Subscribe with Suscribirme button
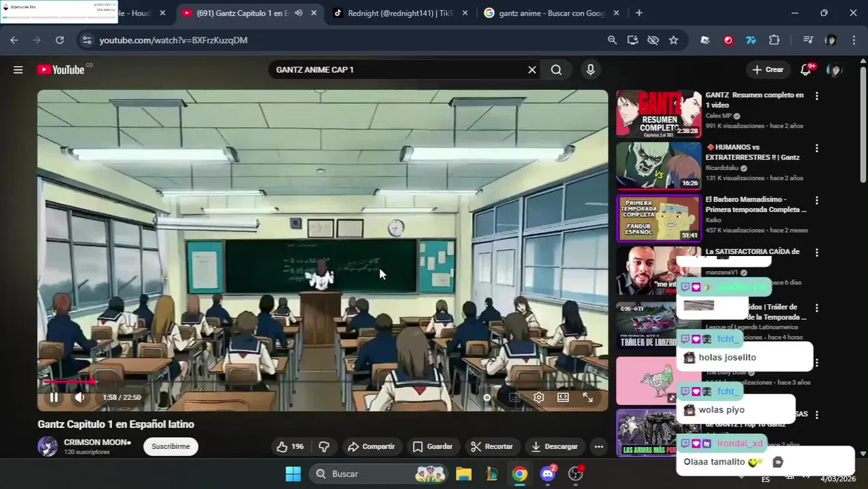This screenshot has height=489, width=868. point(170,446)
